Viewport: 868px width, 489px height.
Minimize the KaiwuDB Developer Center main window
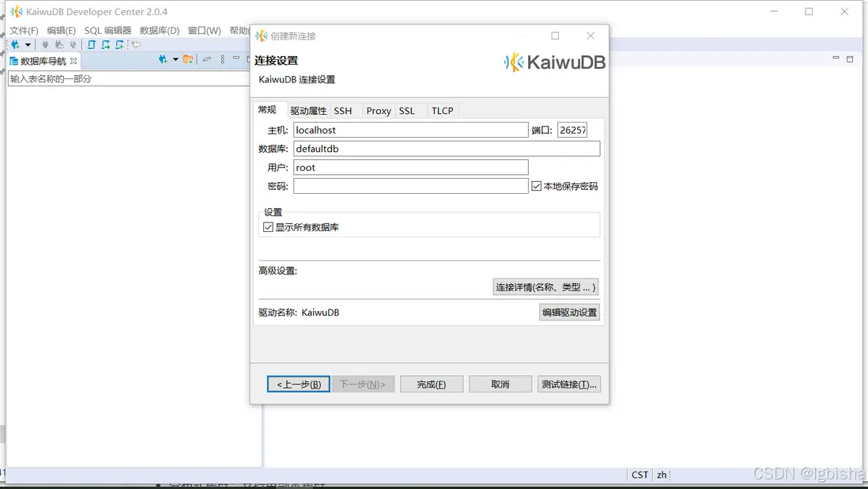click(774, 12)
